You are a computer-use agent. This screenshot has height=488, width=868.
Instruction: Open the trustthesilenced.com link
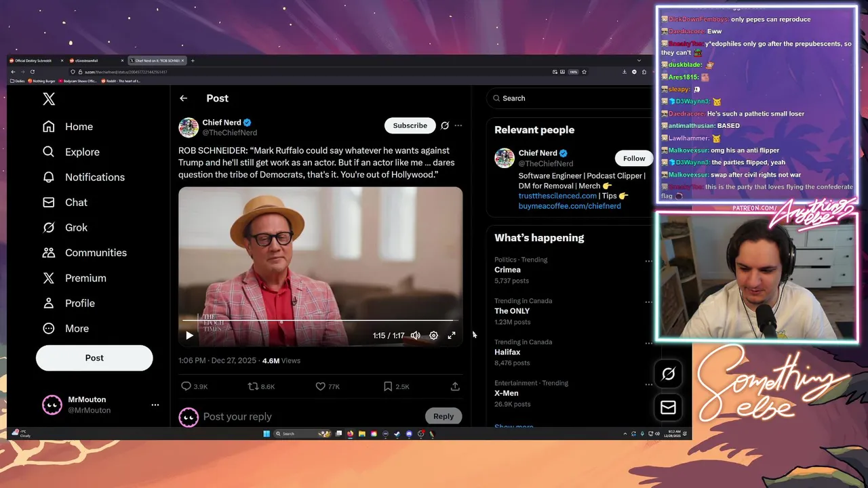tap(557, 196)
